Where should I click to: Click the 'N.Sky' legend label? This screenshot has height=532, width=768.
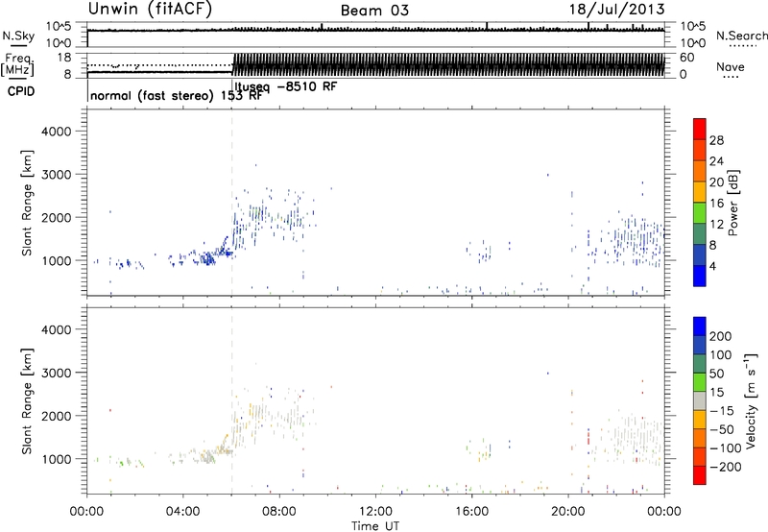(x=18, y=36)
